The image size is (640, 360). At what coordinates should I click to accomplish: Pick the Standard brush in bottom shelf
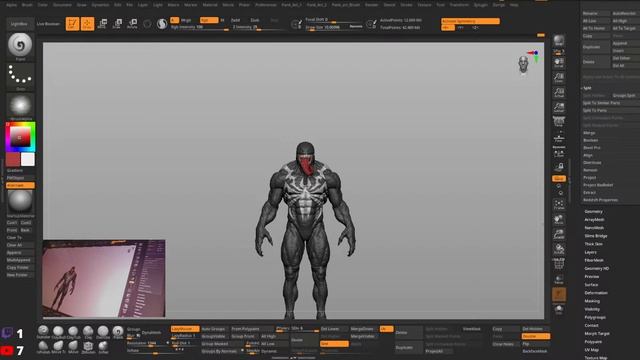click(x=43, y=331)
